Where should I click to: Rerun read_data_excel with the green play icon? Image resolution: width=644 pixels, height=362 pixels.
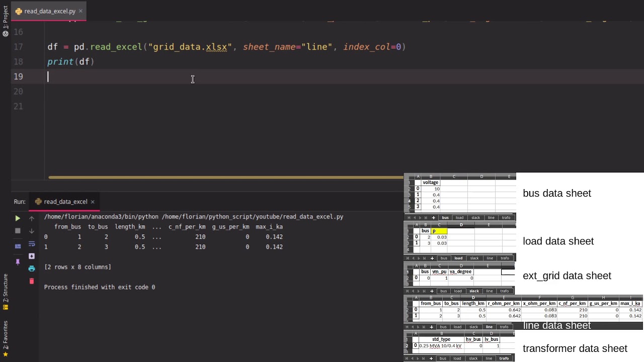(18, 218)
